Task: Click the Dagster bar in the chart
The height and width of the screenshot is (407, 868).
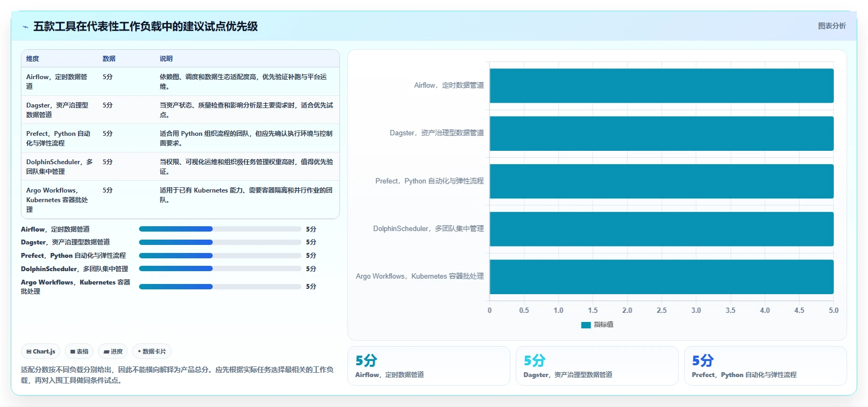Action: pos(662,133)
